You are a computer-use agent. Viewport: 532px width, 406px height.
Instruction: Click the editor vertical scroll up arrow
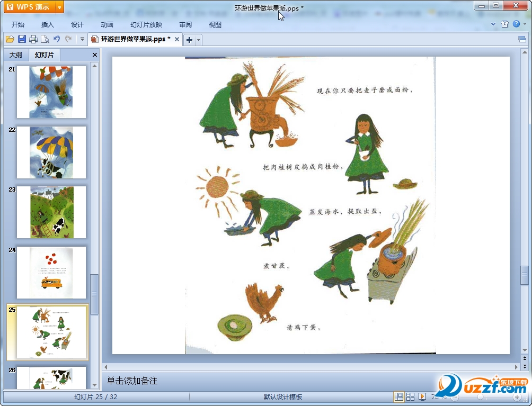pyautogui.click(x=525, y=52)
